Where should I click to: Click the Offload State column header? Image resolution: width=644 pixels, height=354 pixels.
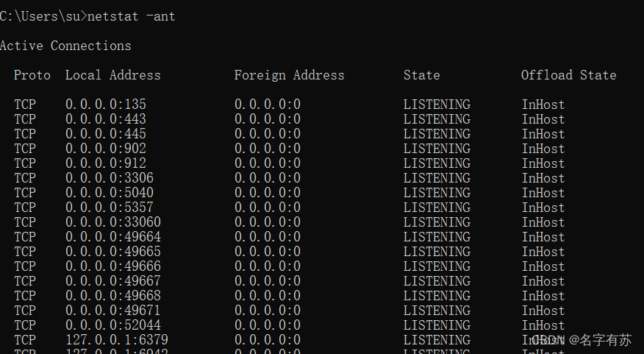569,75
